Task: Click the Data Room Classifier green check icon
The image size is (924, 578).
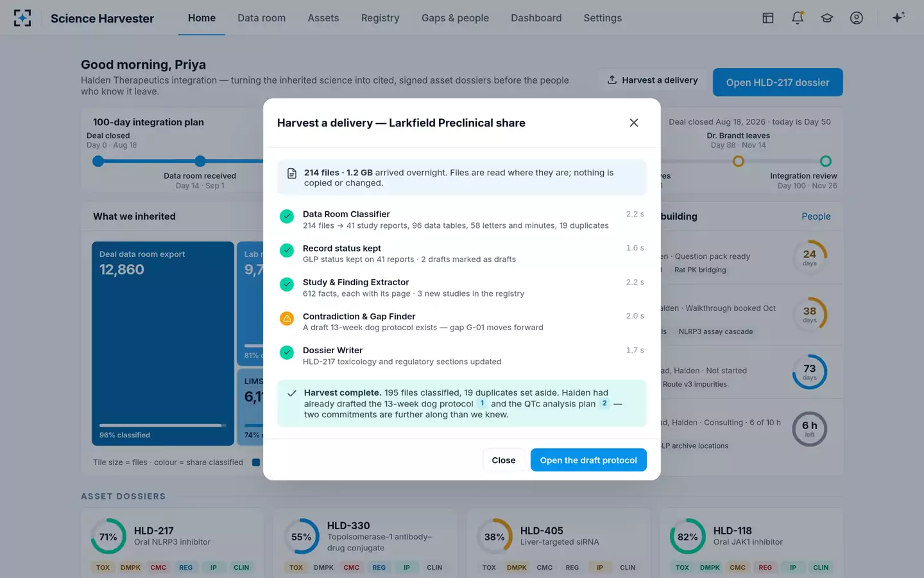Action: pos(287,216)
